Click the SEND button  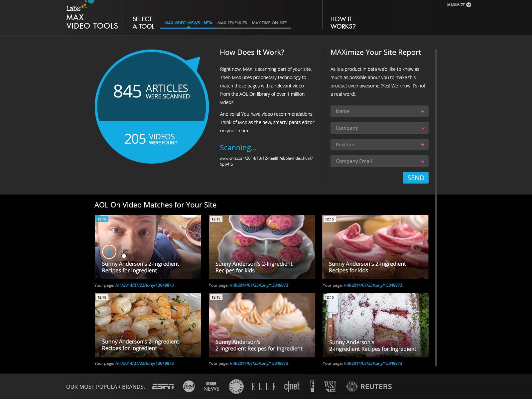pyautogui.click(x=416, y=178)
